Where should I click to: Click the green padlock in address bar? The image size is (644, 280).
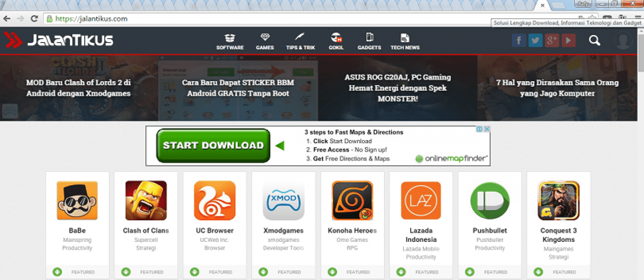point(49,19)
